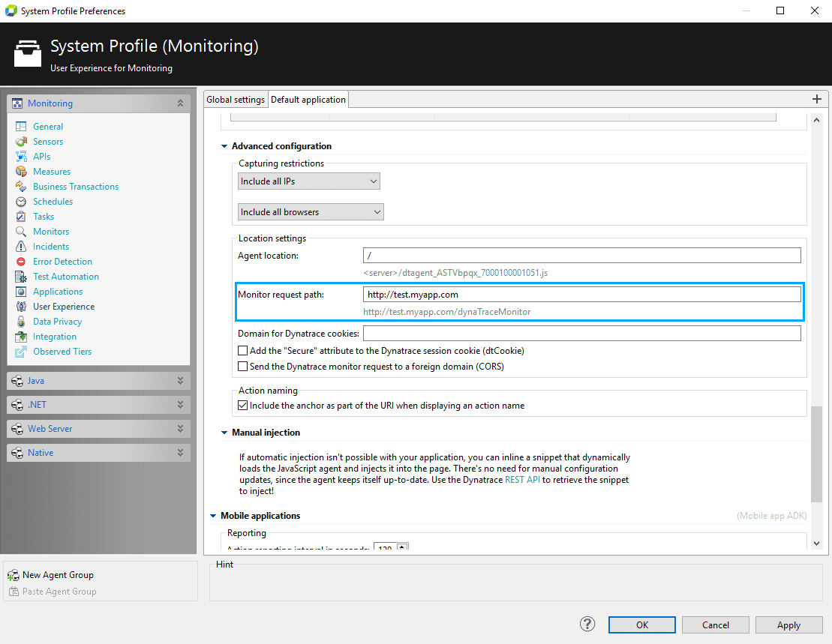This screenshot has height=644, width=832.
Task: Open Business Transactions in sidebar
Action: coord(76,187)
